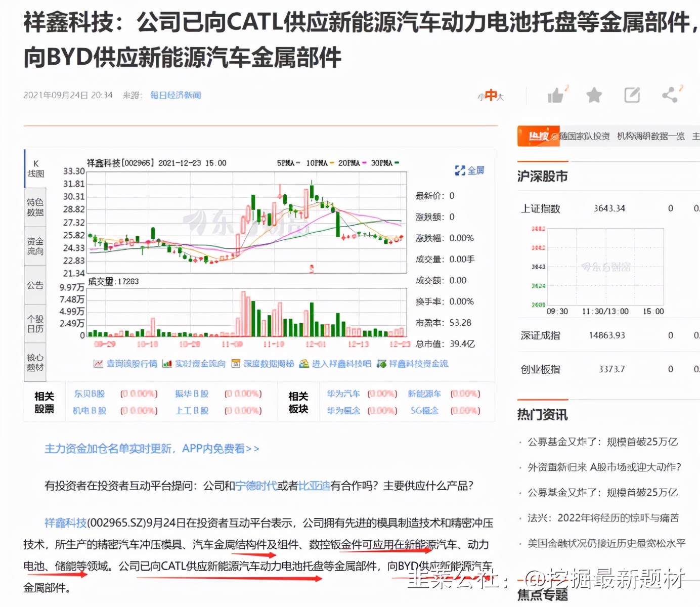The height and width of the screenshot is (607, 700).
Task: Open fullscreen chart via 全屏
Action: coord(469,170)
